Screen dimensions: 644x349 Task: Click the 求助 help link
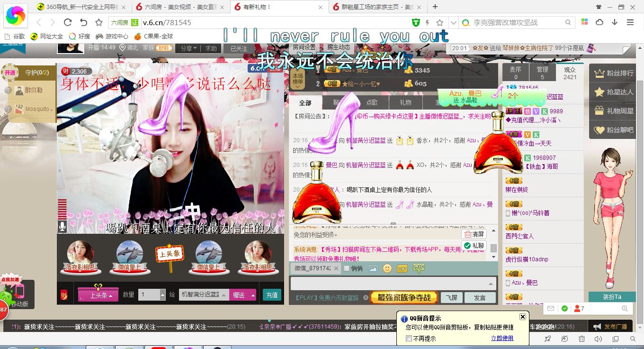click(x=211, y=48)
